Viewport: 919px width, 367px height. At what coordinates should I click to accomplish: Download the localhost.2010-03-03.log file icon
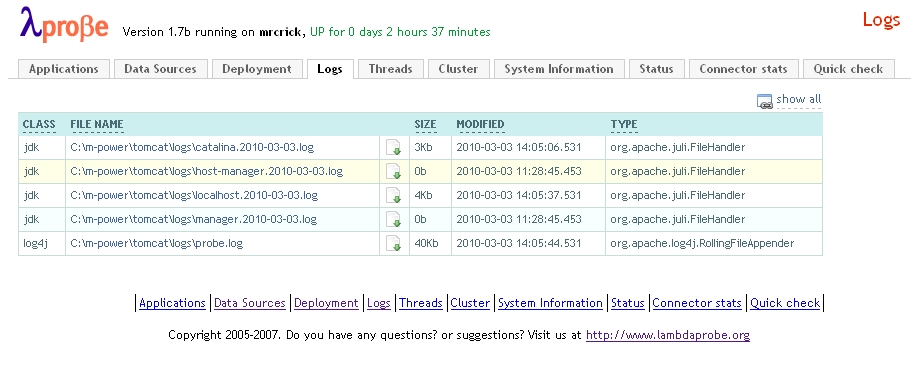(393, 195)
